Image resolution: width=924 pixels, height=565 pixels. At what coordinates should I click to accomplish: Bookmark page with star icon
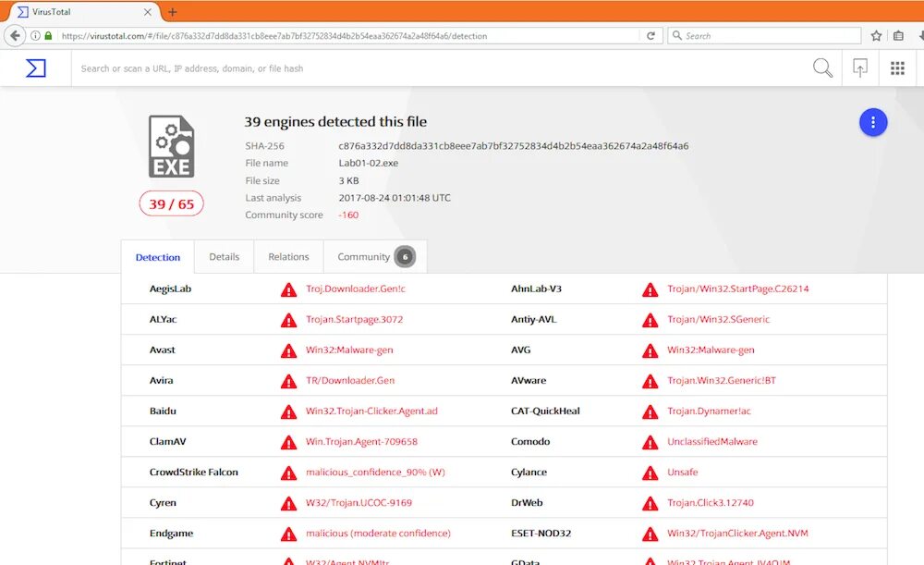pyautogui.click(x=876, y=36)
